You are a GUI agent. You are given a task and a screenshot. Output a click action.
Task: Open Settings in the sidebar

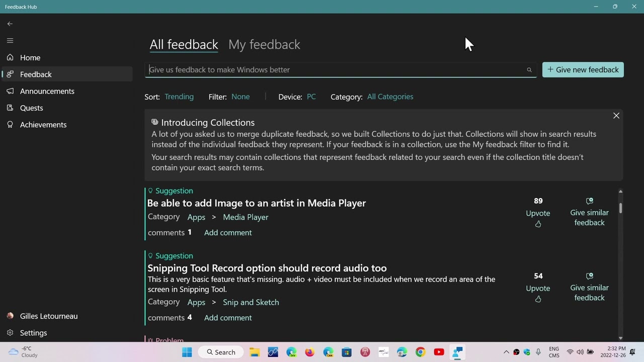coord(66,333)
